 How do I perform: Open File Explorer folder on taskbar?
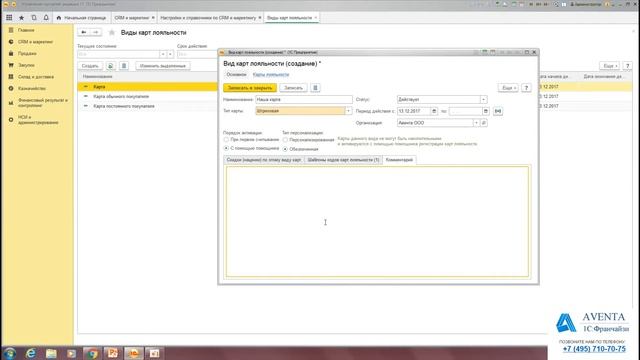click(51, 353)
